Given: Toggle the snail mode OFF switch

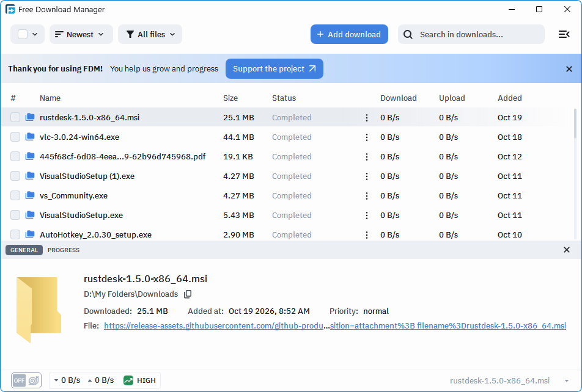Looking at the screenshot, I should click(x=26, y=380).
